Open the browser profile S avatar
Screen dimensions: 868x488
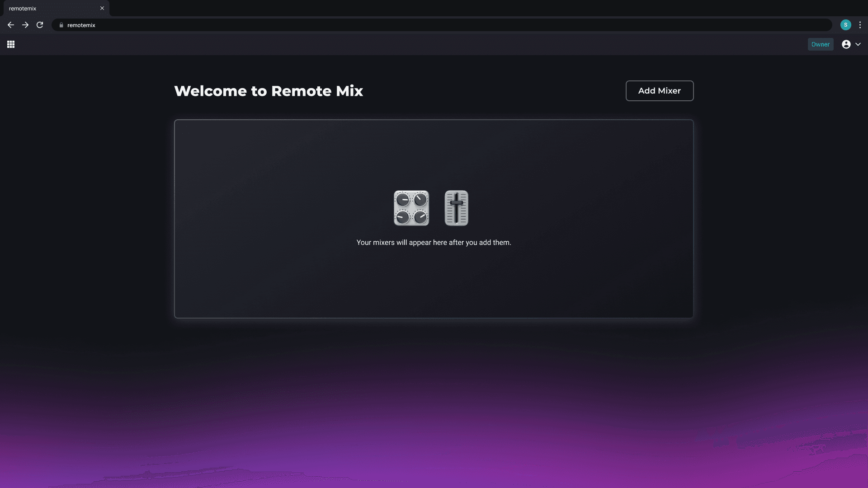point(845,25)
